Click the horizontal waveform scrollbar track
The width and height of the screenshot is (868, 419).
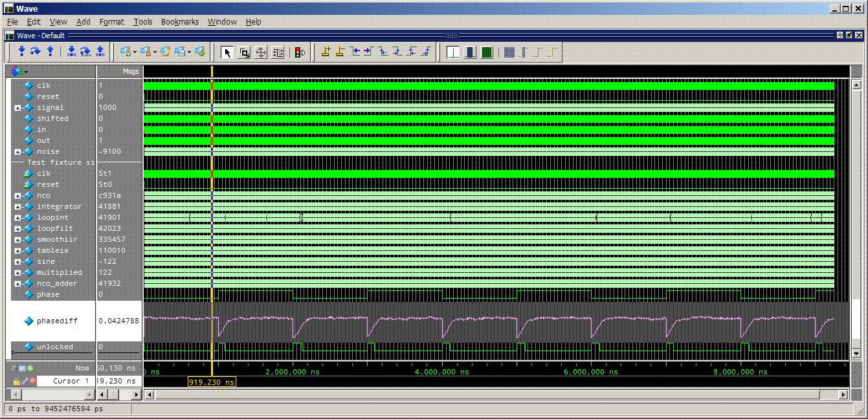pyautogui.click(x=496, y=394)
